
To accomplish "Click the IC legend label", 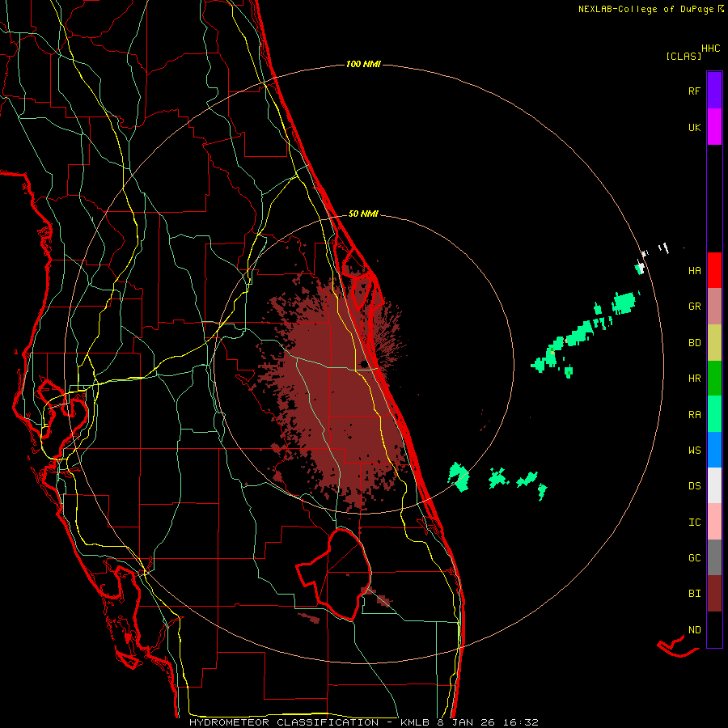I will tap(694, 523).
